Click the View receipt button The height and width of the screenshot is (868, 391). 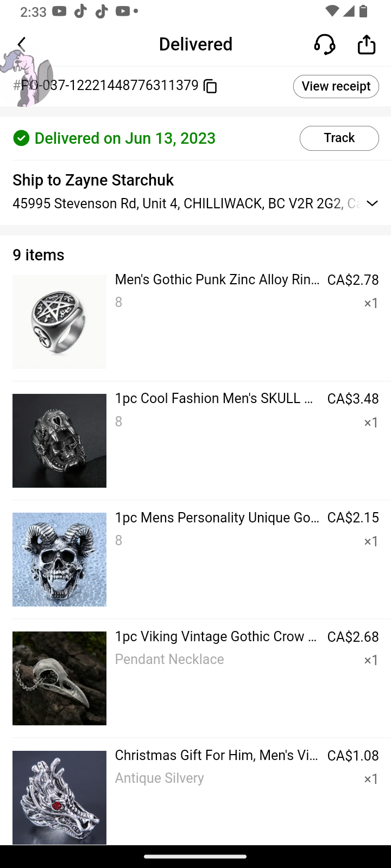pos(336,86)
